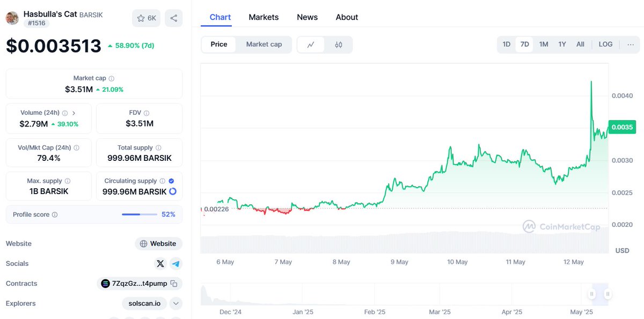Click the 0.00226 baseline price label
Viewport: 644px width, 319px height.
click(x=217, y=209)
